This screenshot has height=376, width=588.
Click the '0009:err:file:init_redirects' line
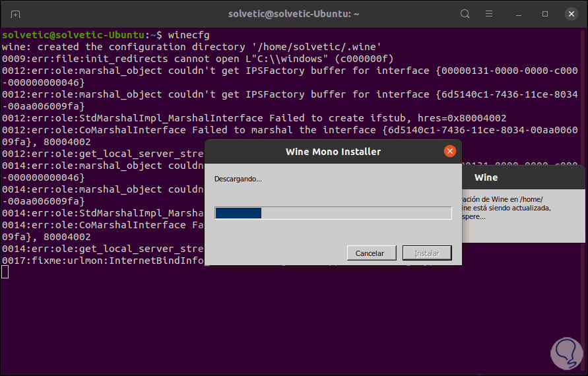[x=197, y=59]
